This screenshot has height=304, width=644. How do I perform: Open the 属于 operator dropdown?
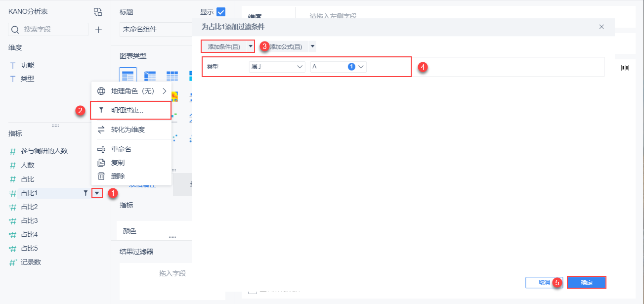pyautogui.click(x=276, y=67)
